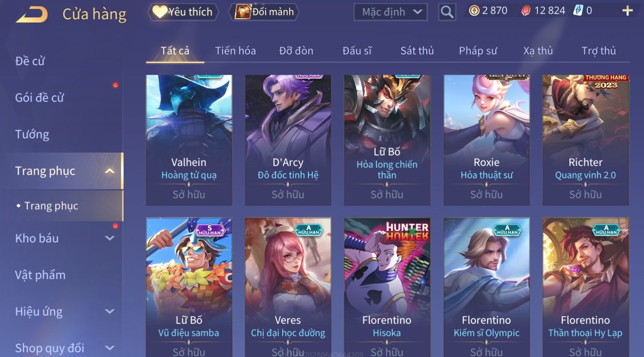Screen dimensions: 644x357
Task: Click the blue voucher currency icon
Action: click(x=578, y=11)
